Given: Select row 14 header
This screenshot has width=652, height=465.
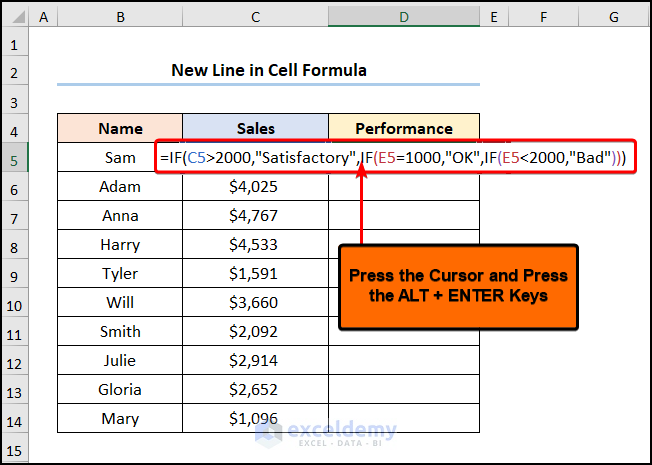Looking at the screenshot, I should tap(14, 419).
